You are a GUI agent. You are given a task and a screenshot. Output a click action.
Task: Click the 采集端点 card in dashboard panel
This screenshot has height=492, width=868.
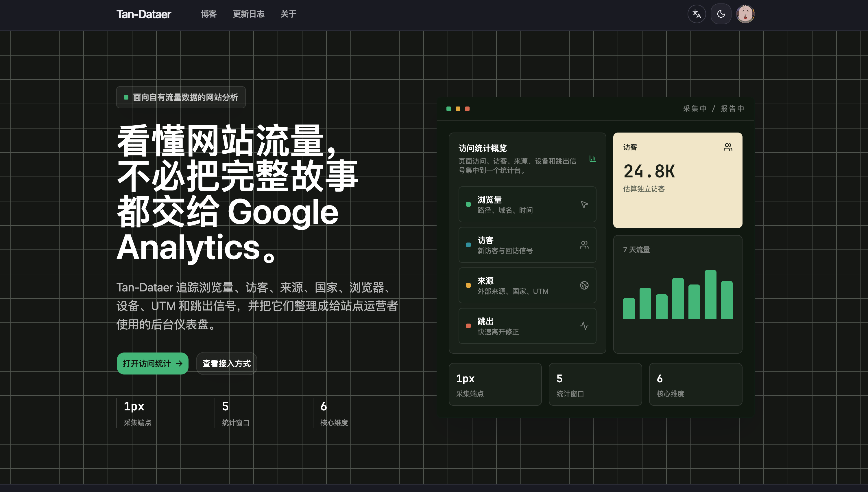(x=495, y=384)
